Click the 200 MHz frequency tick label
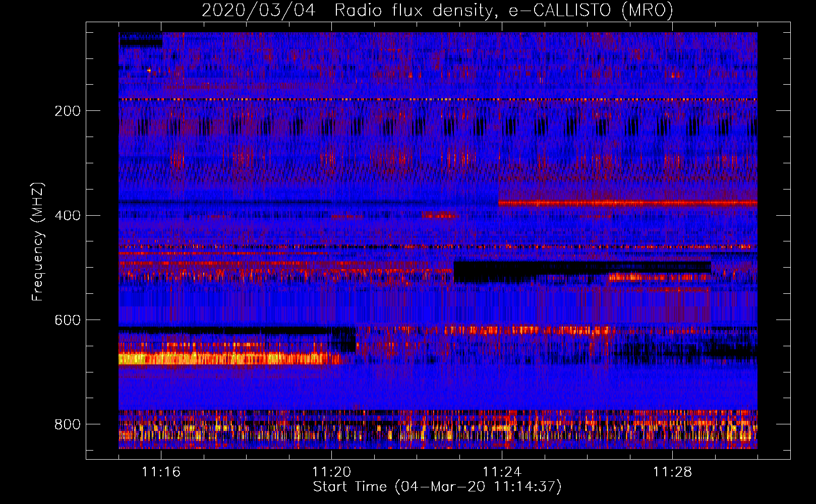 (x=67, y=111)
